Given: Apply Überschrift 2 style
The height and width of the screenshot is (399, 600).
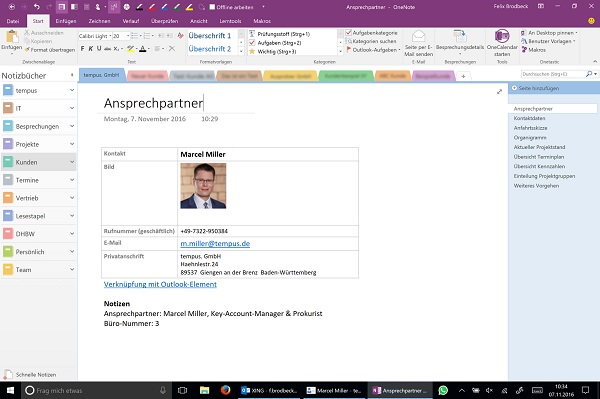Looking at the screenshot, I should 210,49.
